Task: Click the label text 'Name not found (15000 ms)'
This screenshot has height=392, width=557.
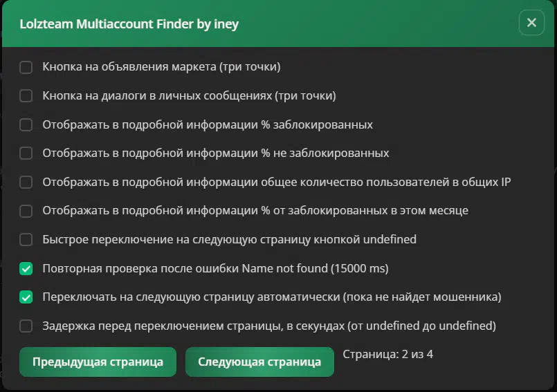Action: click(x=315, y=268)
